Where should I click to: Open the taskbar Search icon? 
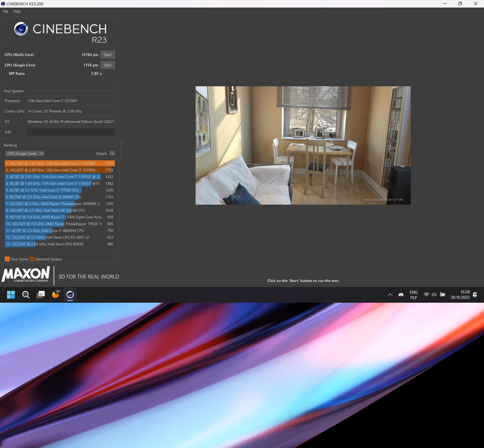26,295
